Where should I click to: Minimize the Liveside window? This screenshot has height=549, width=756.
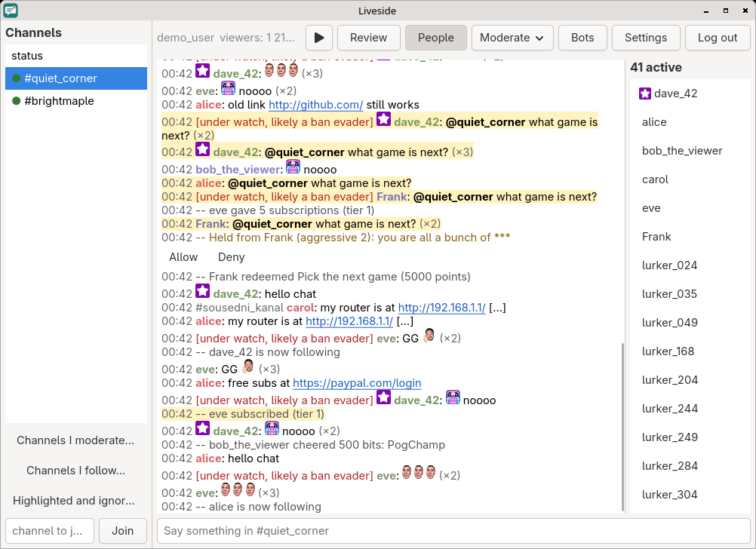(706, 11)
